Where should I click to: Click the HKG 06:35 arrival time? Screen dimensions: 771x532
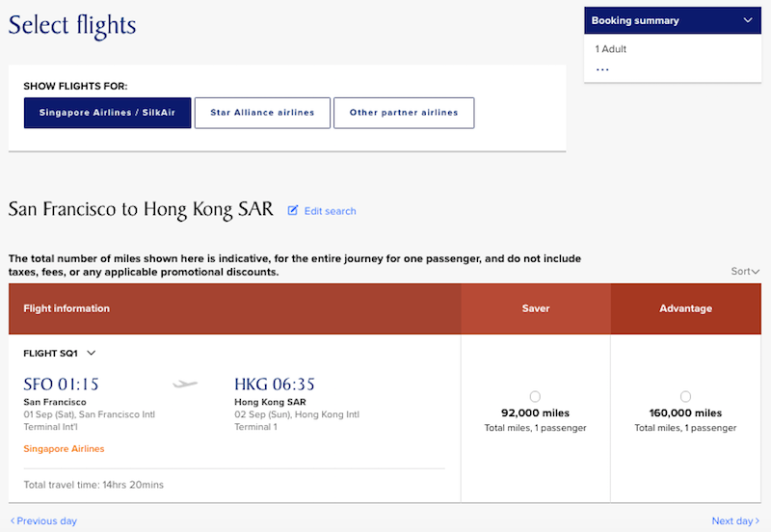click(x=275, y=384)
